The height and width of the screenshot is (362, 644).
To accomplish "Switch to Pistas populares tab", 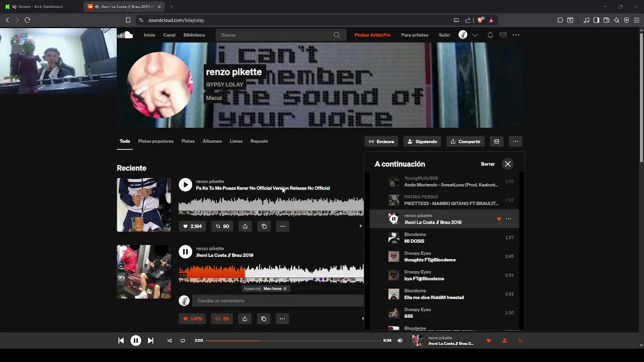I will pos(156,141).
